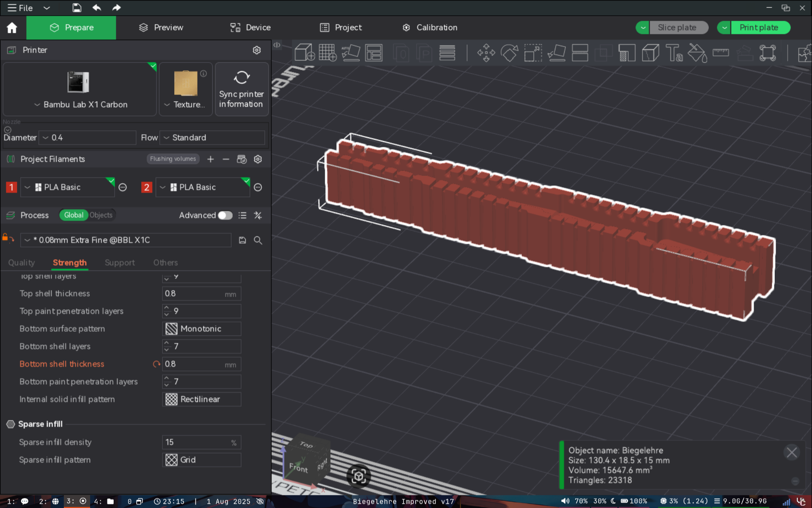Open the Others settings tab

[165, 262]
